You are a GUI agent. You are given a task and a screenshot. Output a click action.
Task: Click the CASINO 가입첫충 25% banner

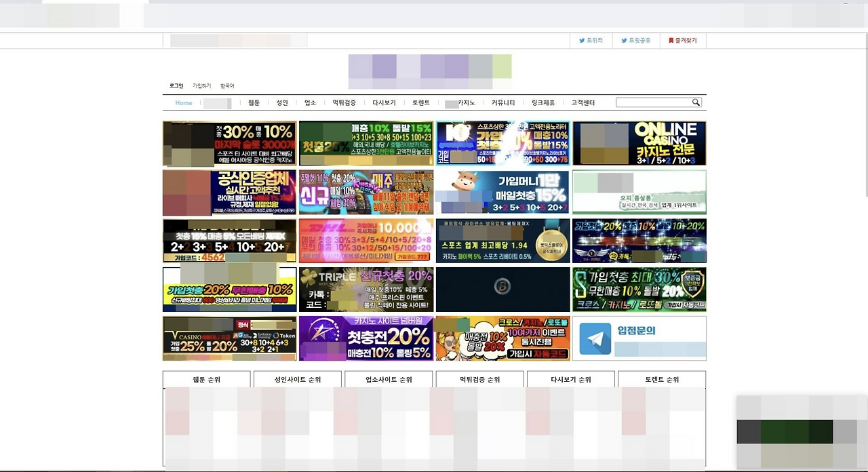(x=230, y=338)
